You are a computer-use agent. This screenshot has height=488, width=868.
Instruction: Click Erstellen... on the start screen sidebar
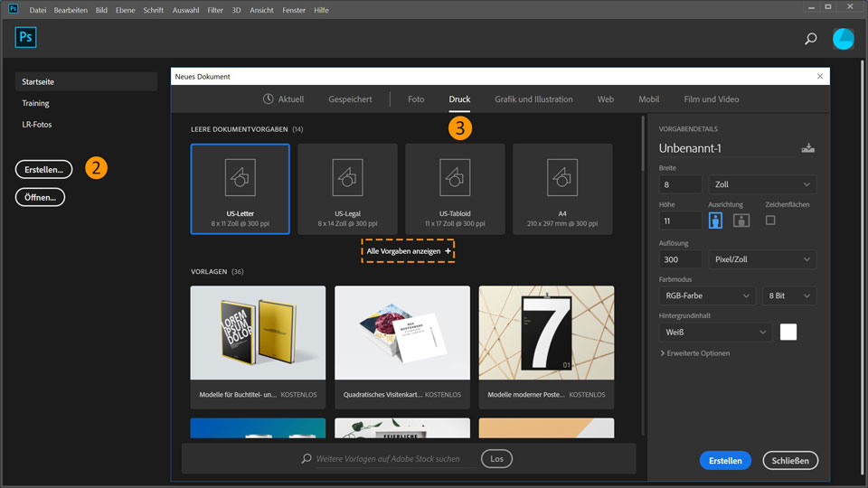(x=43, y=169)
